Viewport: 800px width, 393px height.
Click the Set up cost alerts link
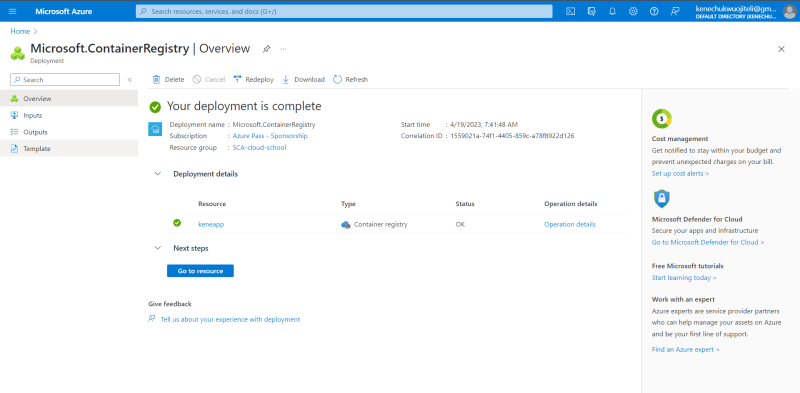coord(680,174)
